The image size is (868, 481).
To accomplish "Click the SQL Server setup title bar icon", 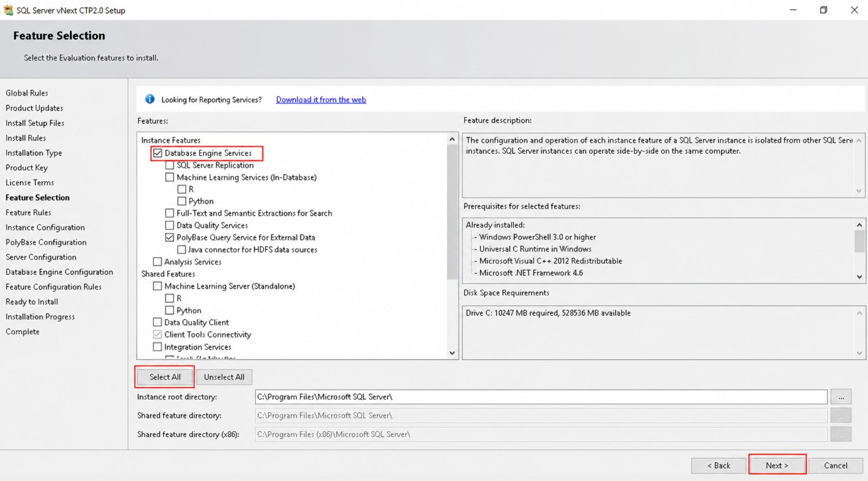I will click(8, 10).
